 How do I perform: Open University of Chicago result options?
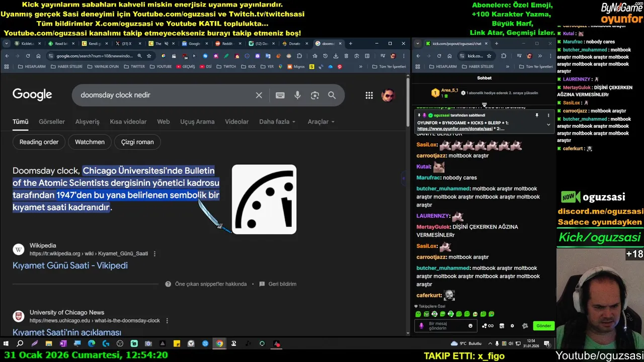167,321
